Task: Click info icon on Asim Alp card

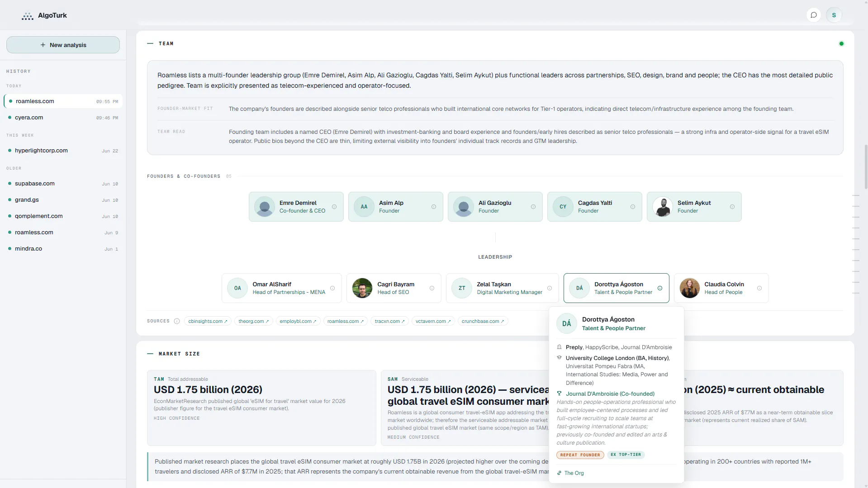Action: pos(434,207)
